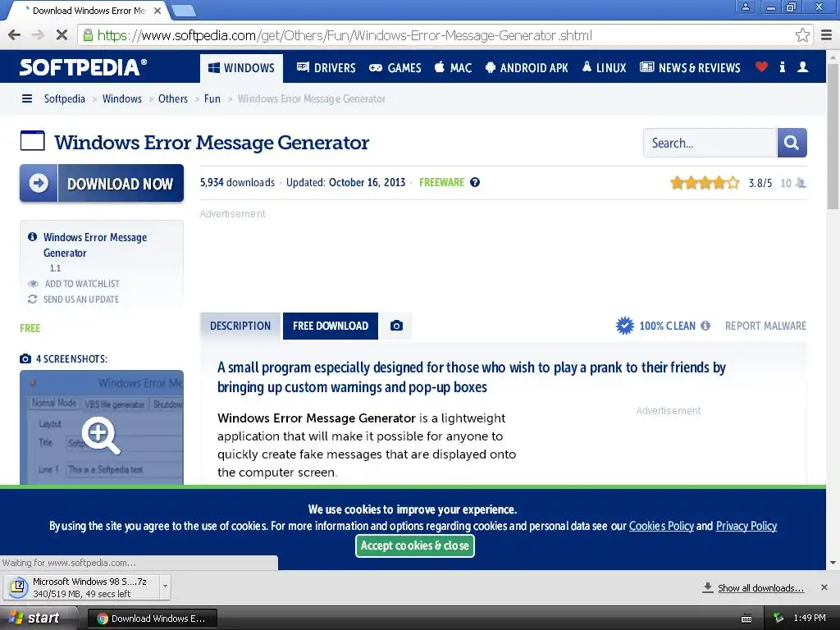Click the Windows Error Message Generator app icon
This screenshot has width=840, height=630.
(x=32, y=141)
